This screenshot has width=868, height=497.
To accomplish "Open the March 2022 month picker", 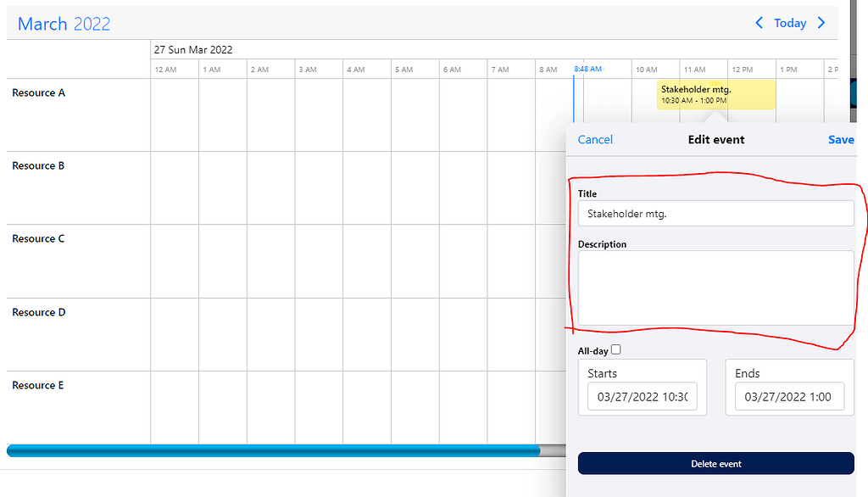I will point(64,24).
